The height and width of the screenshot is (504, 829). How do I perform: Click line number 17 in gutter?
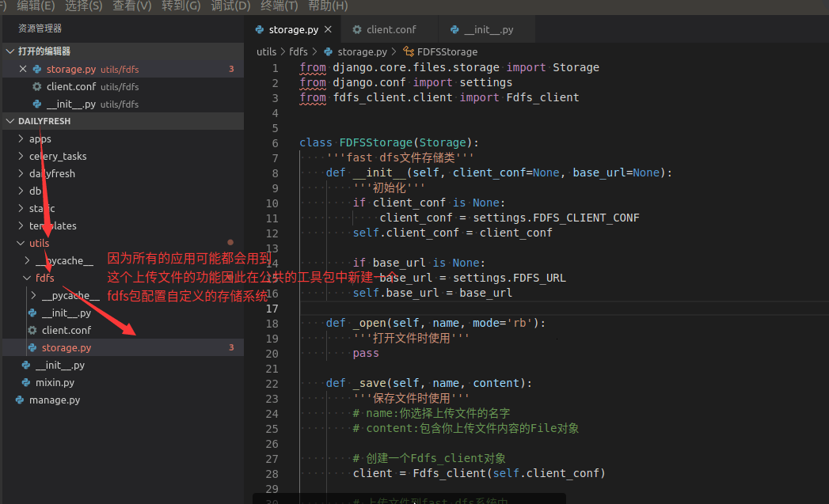click(x=272, y=309)
